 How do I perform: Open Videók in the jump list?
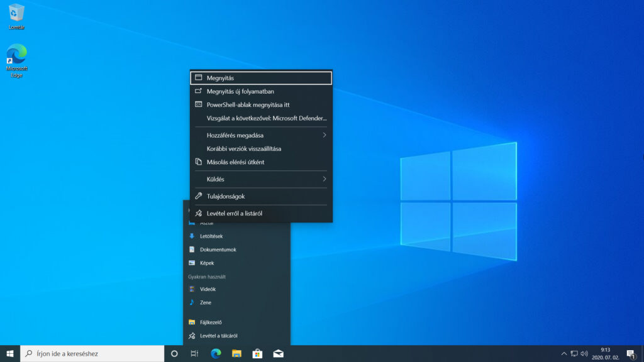236,289
